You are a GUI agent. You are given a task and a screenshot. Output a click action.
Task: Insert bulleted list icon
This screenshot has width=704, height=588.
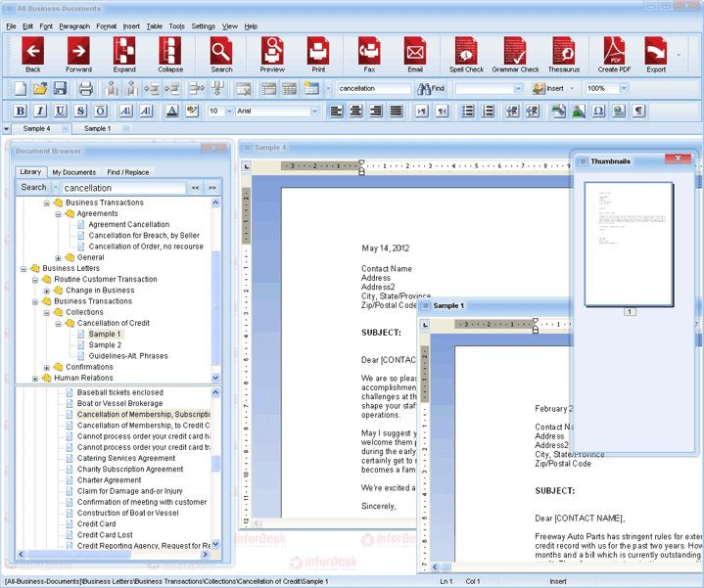[467, 111]
